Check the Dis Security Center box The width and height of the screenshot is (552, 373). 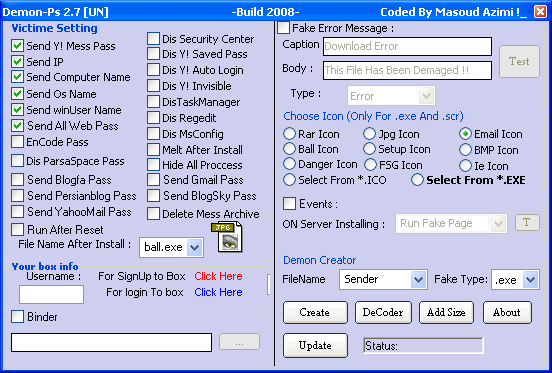[153, 38]
